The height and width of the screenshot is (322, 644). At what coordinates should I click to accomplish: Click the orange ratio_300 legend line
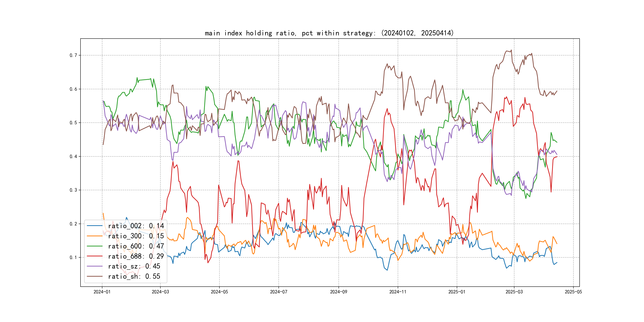pos(94,236)
